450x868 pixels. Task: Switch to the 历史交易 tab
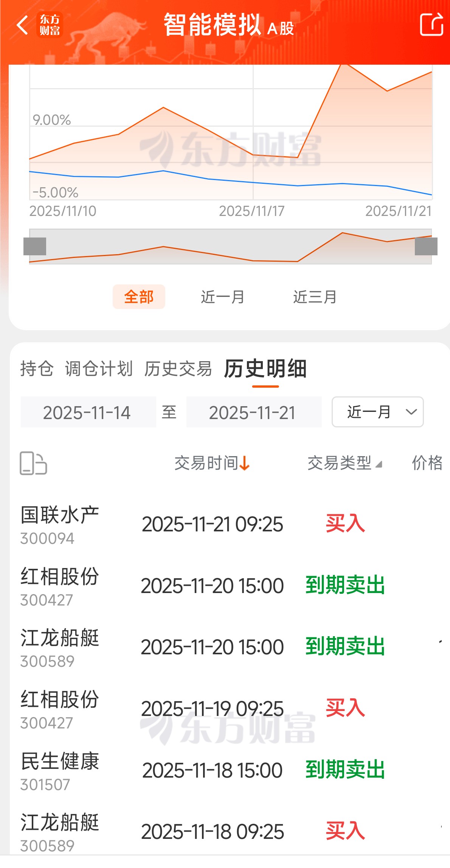point(178,369)
